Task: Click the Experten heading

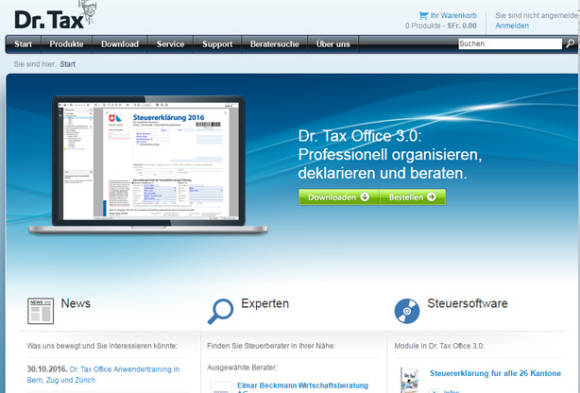Action: point(265,303)
